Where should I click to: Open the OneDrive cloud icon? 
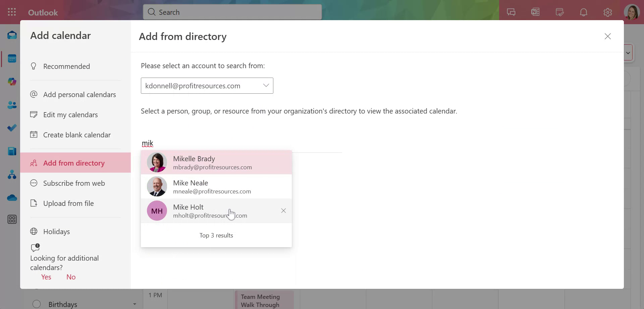coord(12,197)
